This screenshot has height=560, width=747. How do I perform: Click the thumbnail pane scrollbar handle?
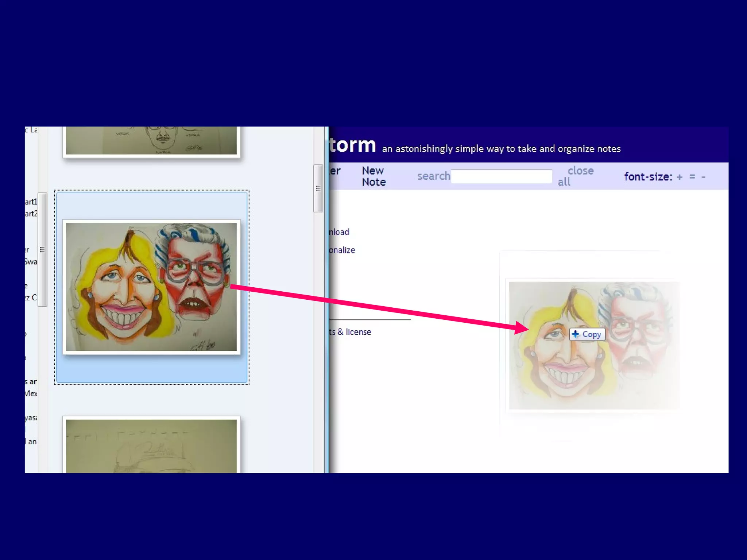(318, 188)
